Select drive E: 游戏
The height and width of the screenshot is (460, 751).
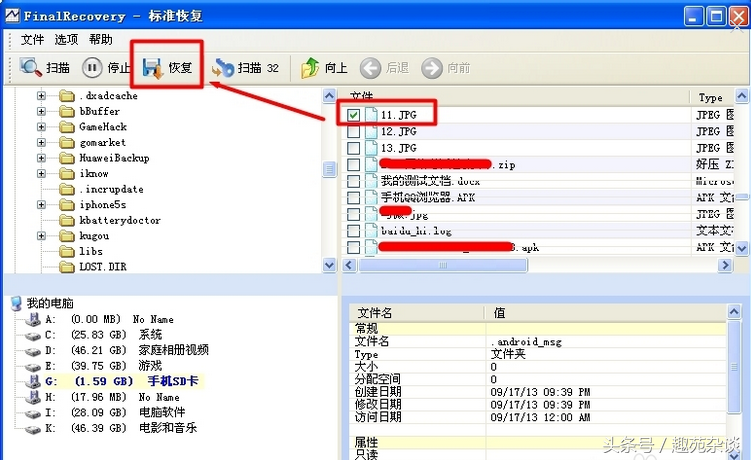pos(93,366)
